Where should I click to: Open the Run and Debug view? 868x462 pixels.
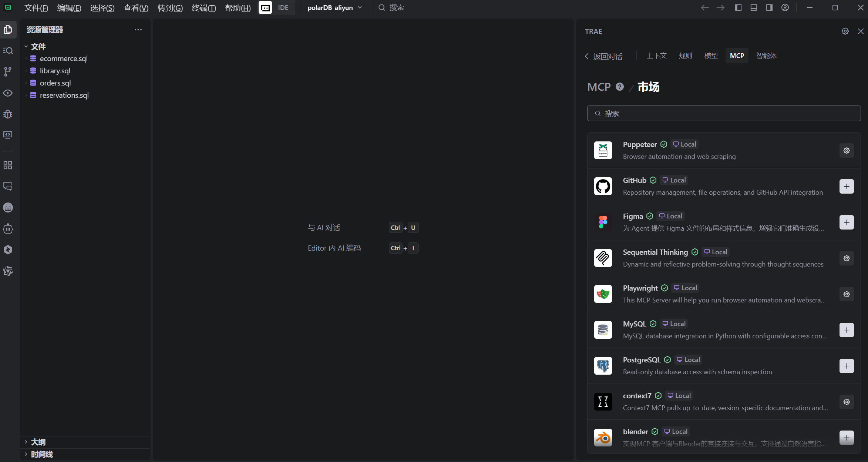pos(8,114)
